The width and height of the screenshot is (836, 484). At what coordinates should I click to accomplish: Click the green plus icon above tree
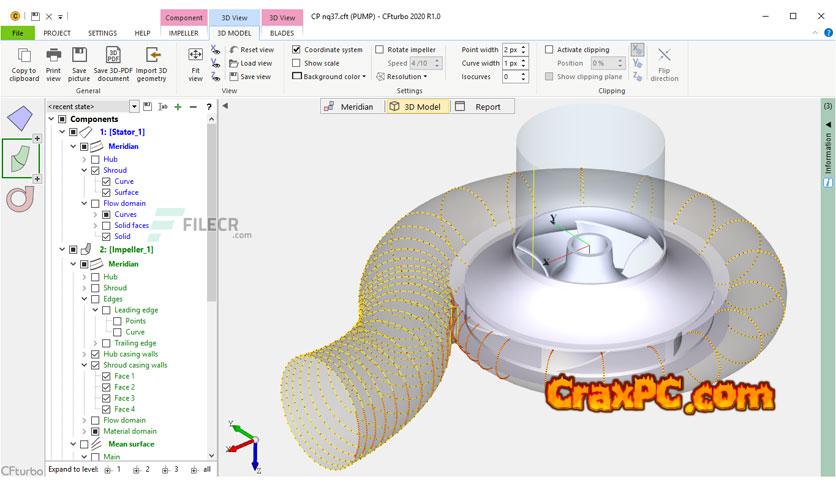point(177,106)
